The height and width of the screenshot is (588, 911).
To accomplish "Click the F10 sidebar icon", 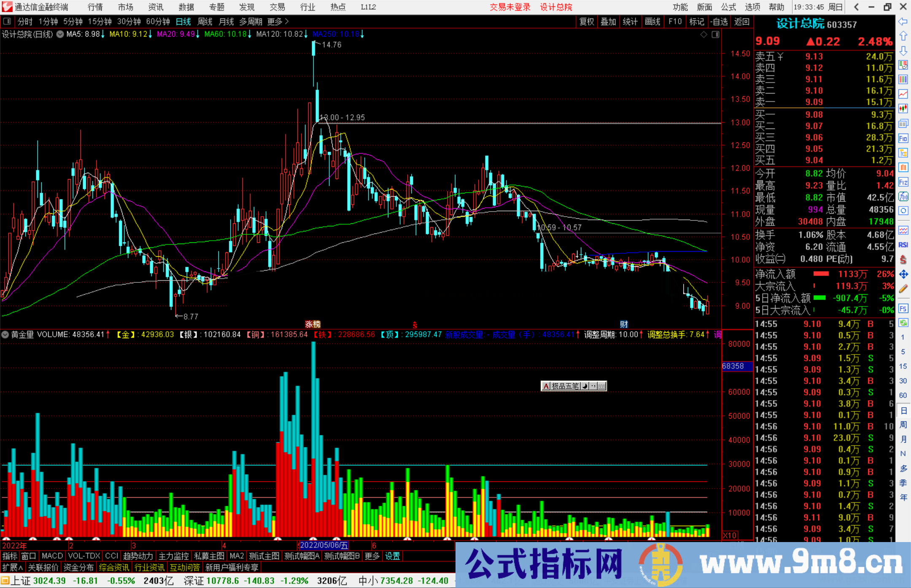I will tap(903, 138).
